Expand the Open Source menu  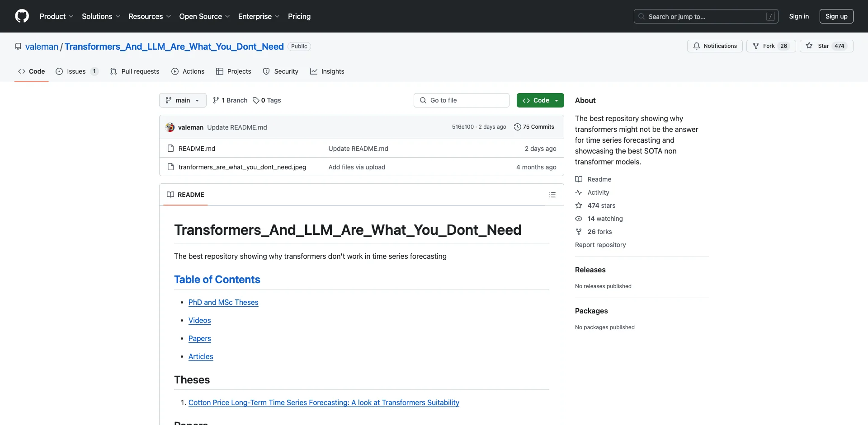click(205, 16)
